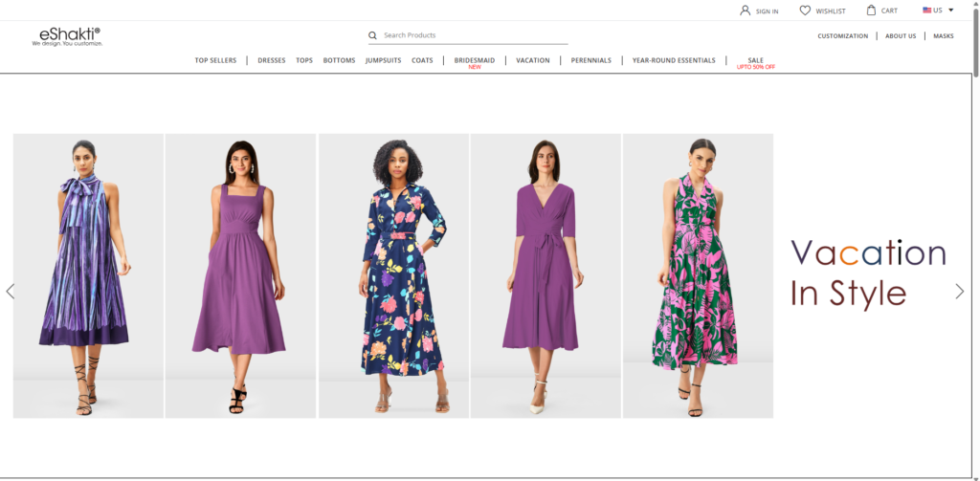Click the Wishlist heart icon

(x=805, y=11)
